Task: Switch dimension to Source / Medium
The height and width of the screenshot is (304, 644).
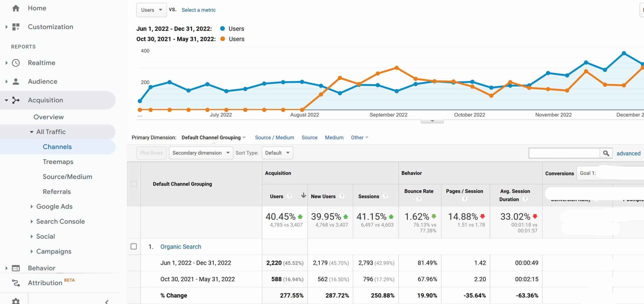Action: (x=274, y=138)
